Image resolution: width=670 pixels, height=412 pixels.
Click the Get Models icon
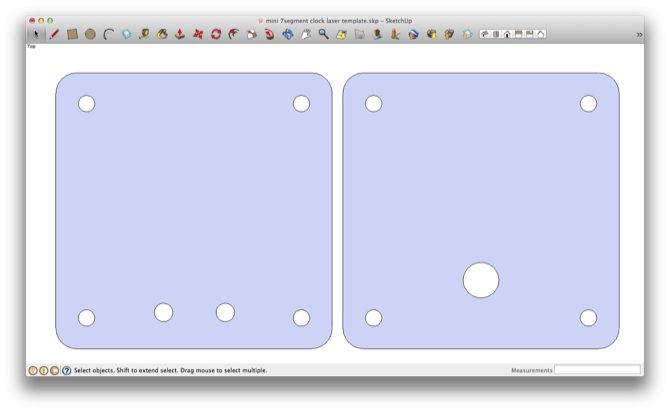(431, 34)
